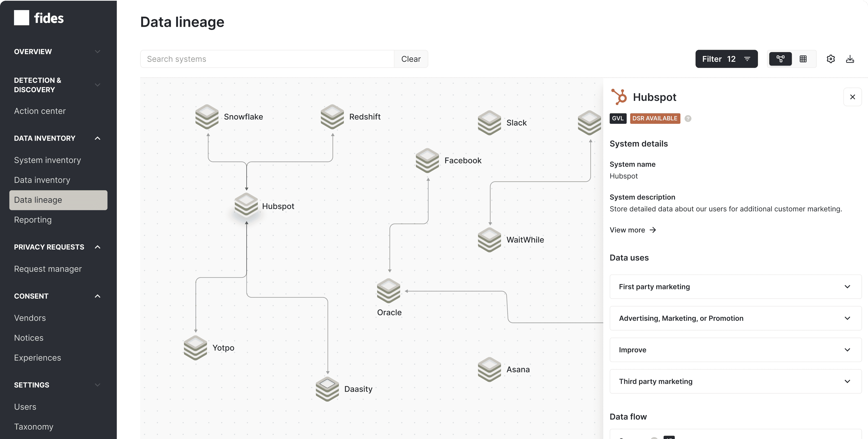868x439 pixels.
Task: Focus the Search systems input field
Action: pos(267,59)
